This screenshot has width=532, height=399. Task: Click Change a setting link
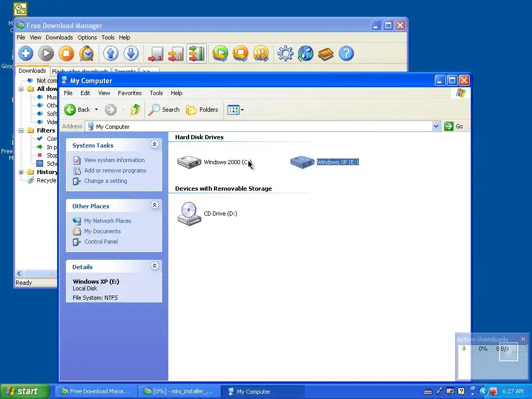coord(105,181)
